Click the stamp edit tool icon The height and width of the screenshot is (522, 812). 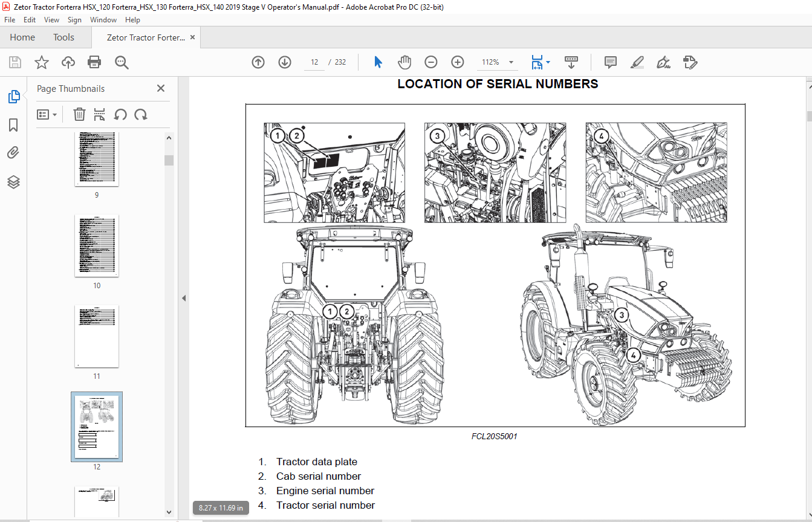690,62
